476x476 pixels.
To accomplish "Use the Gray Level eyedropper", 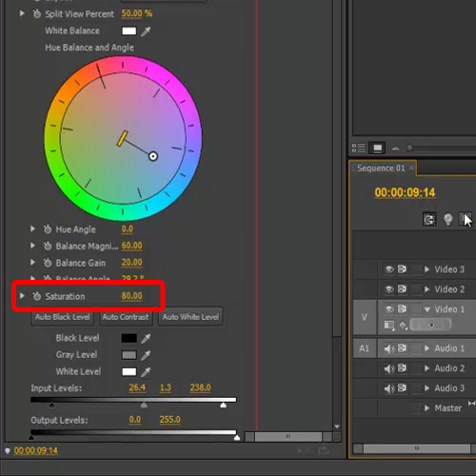I will pos(146,355).
